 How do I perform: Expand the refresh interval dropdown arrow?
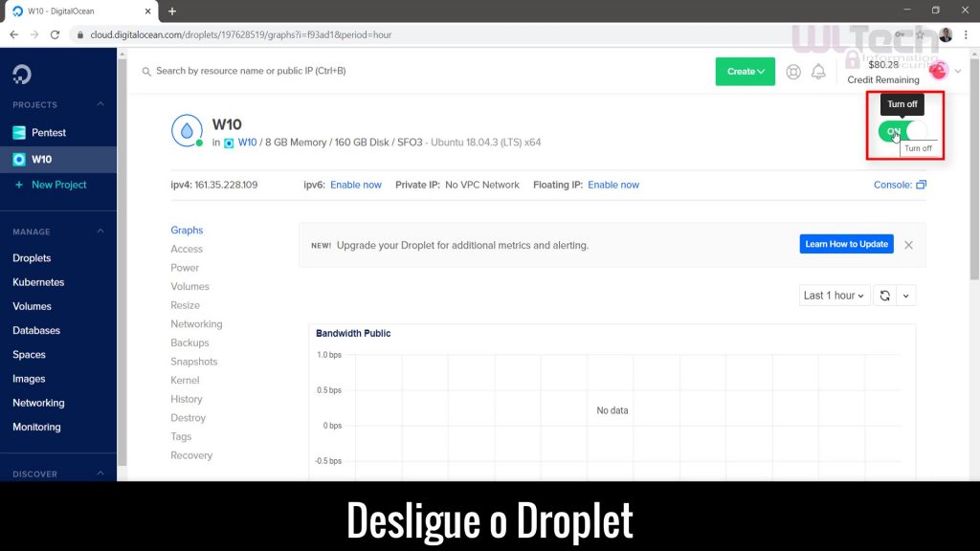click(x=905, y=296)
